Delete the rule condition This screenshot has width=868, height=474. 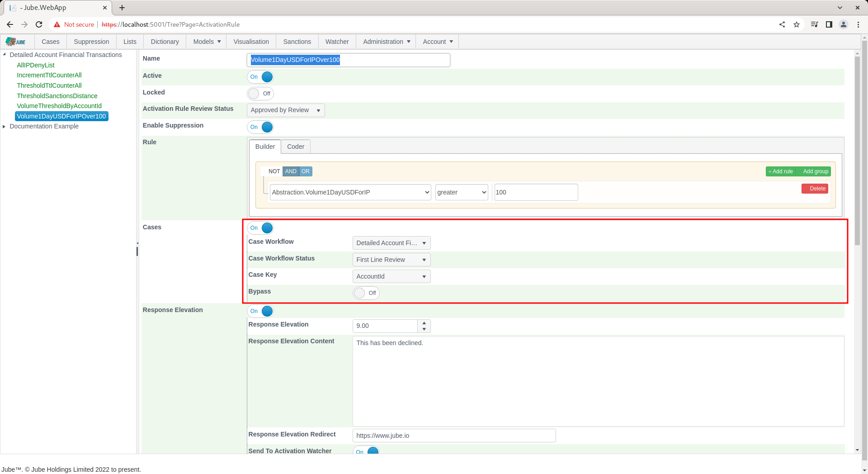pos(815,189)
